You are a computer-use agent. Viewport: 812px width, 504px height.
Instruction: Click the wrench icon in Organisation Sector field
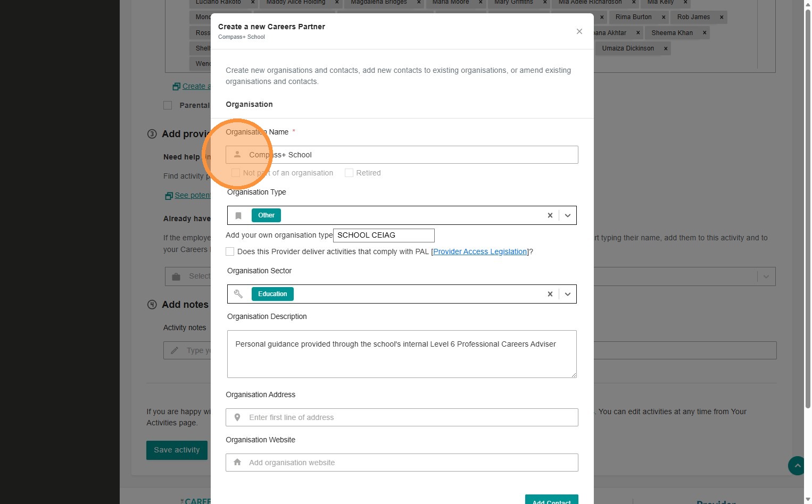coord(238,294)
